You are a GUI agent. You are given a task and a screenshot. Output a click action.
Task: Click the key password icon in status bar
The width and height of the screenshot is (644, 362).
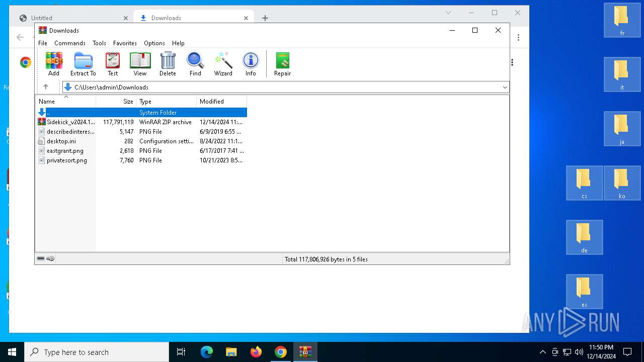pos(50,259)
